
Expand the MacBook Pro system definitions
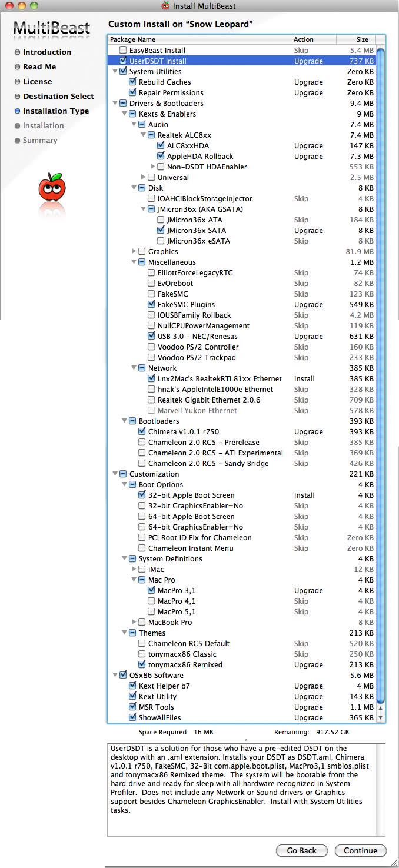[x=134, y=623]
